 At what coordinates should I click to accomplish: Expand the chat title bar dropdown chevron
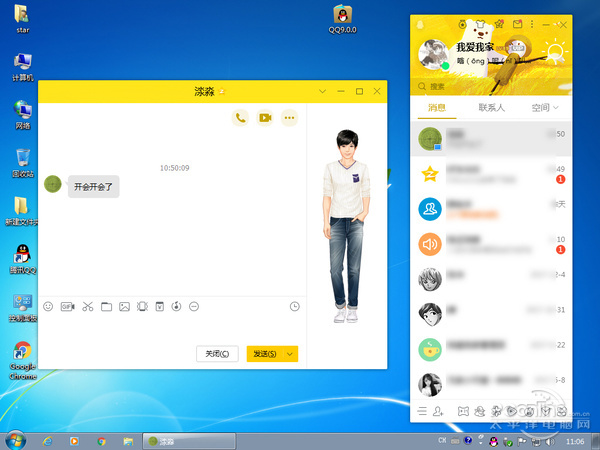click(x=322, y=91)
